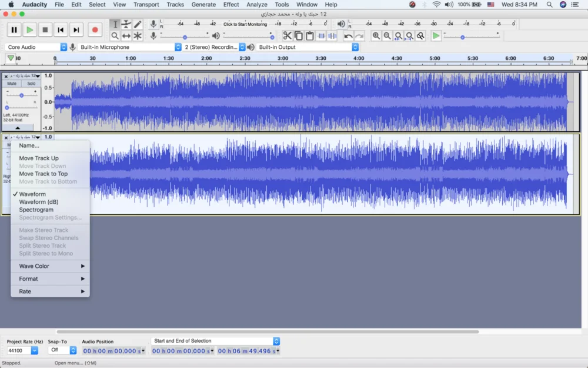Choose the checked Waveform view option
The width and height of the screenshot is (588, 368).
[50, 194]
